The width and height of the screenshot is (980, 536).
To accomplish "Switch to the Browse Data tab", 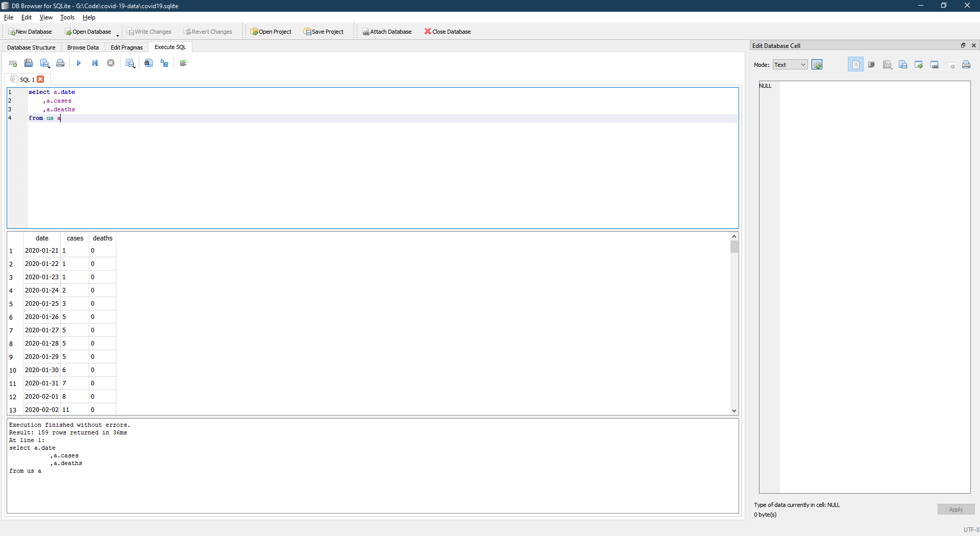I will click(x=83, y=47).
